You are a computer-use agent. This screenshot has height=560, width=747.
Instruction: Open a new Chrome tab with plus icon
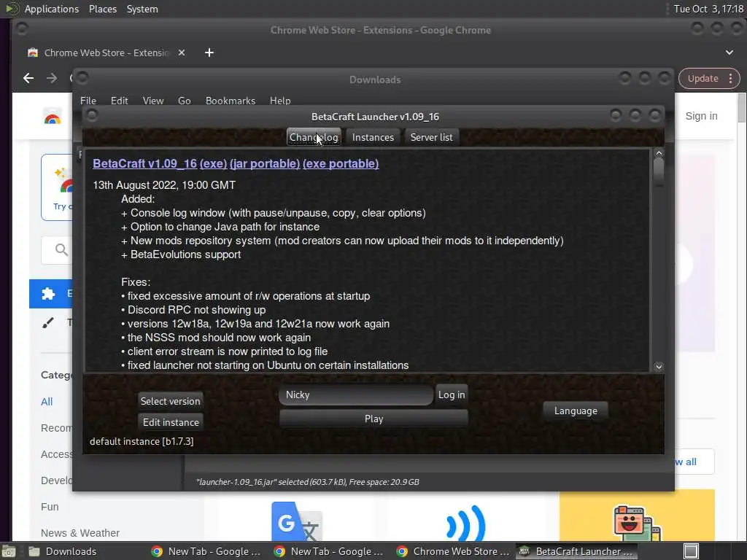click(x=209, y=52)
